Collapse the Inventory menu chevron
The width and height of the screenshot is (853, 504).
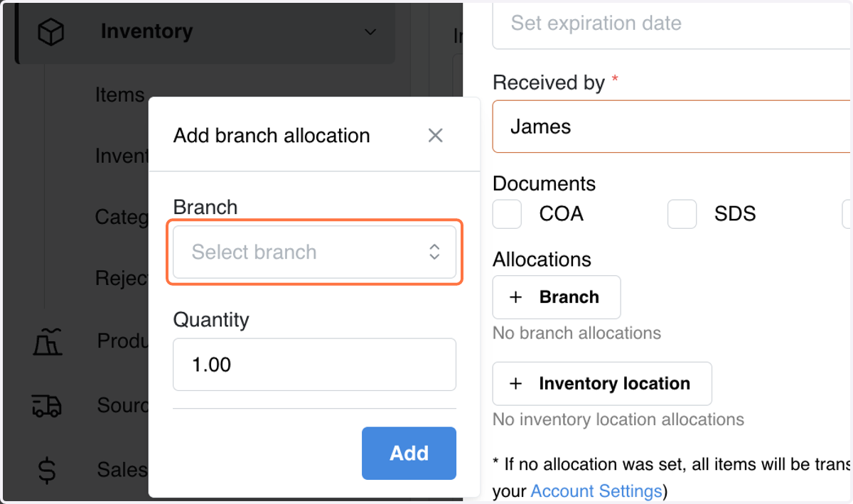[370, 32]
